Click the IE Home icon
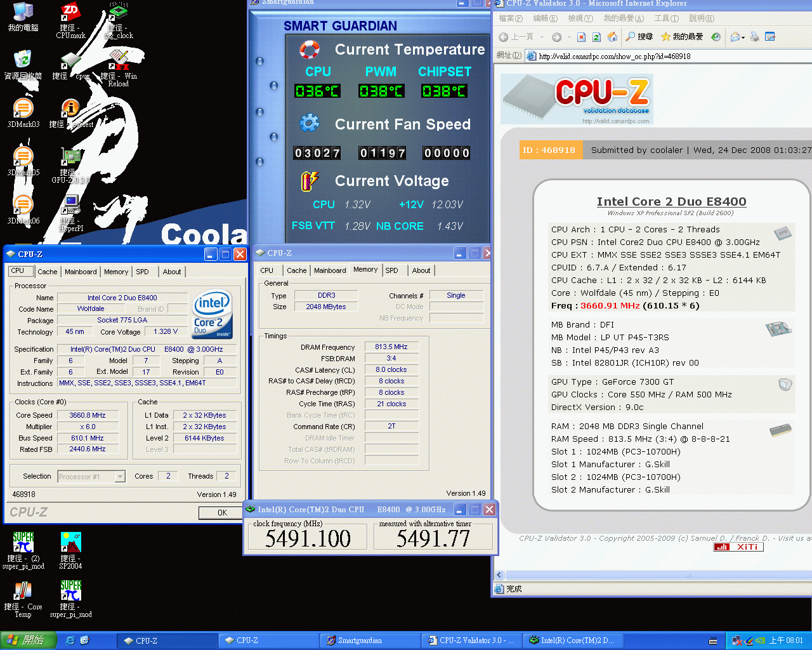Viewport: 812px width, 650px height. 612,37
